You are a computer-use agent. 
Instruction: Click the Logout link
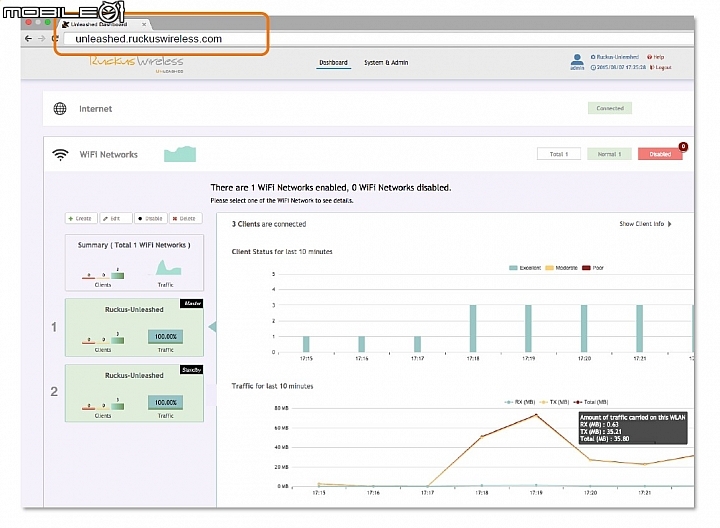coord(660,67)
